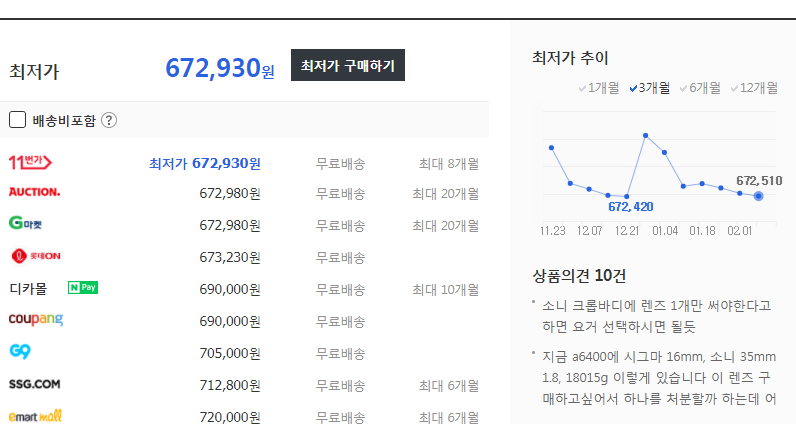
Task: Open the G9 store logo
Action: point(20,351)
